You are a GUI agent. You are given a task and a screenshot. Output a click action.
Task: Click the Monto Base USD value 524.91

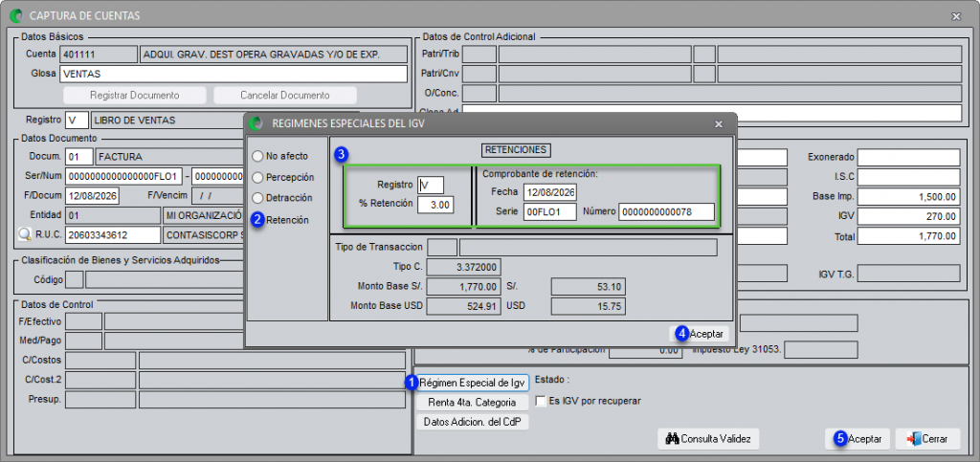click(463, 306)
